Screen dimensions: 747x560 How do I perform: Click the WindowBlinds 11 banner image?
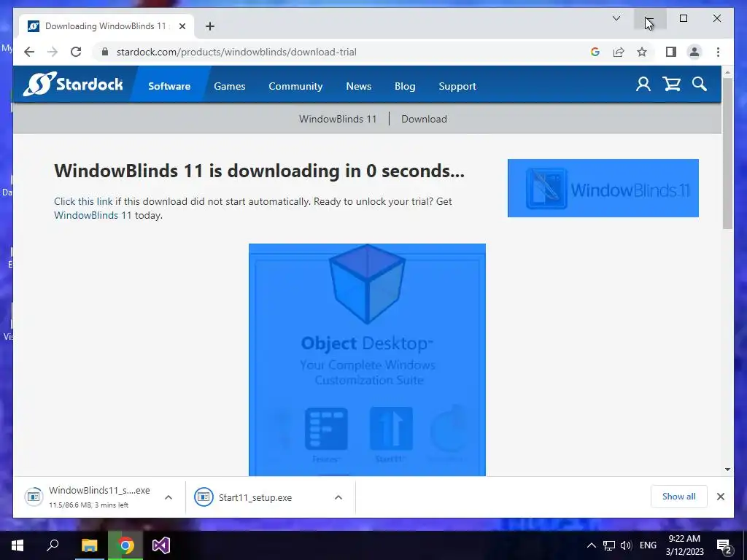pyautogui.click(x=603, y=188)
